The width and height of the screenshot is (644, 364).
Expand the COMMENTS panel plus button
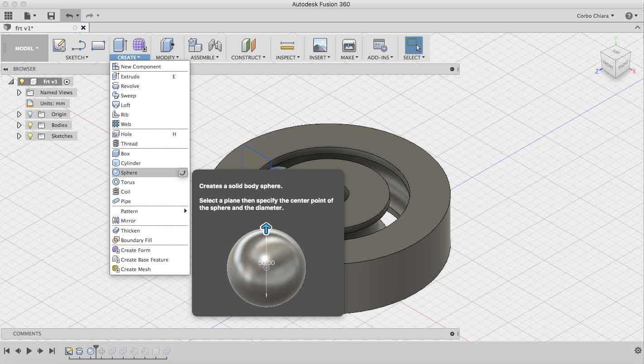452,334
